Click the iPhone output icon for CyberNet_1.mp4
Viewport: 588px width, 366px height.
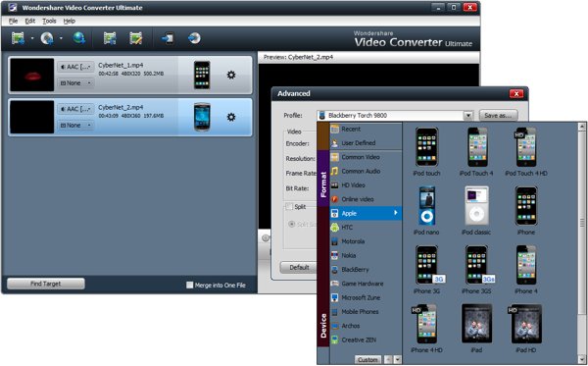pyautogui.click(x=202, y=76)
